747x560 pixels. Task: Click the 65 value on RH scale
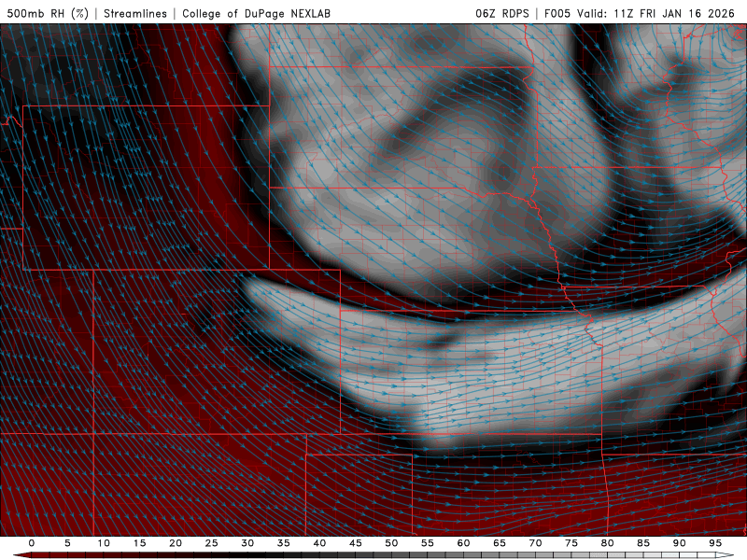point(500,543)
